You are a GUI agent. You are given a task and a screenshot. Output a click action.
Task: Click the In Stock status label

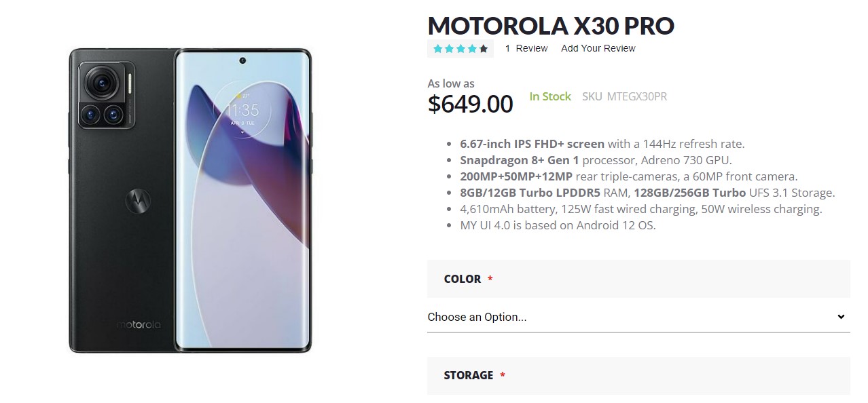(x=550, y=96)
